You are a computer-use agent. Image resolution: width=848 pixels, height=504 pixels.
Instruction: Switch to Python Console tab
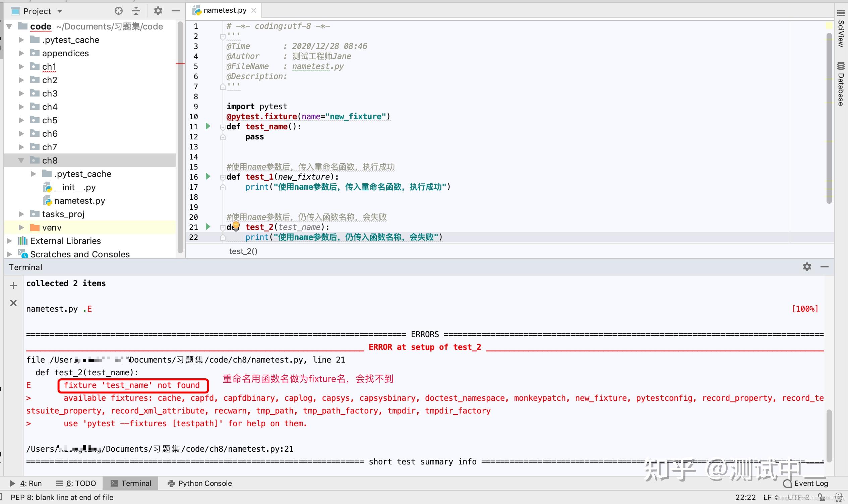[x=200, y=483]
